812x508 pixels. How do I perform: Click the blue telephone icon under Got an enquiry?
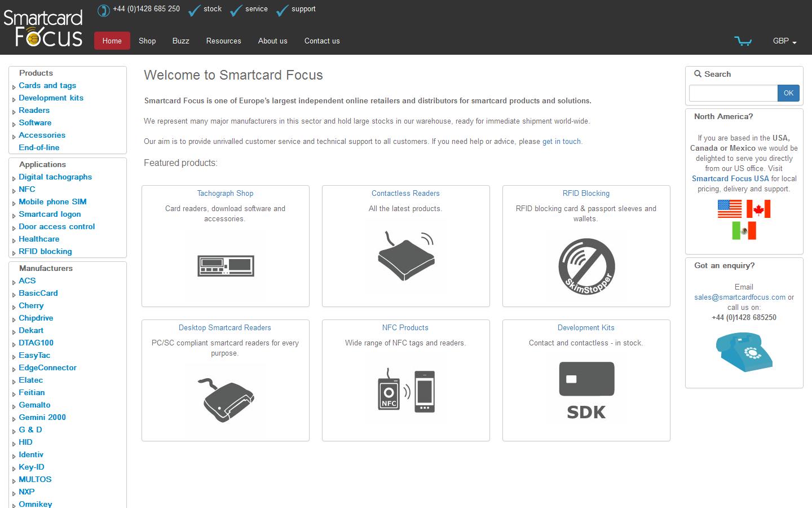[744, 352]
